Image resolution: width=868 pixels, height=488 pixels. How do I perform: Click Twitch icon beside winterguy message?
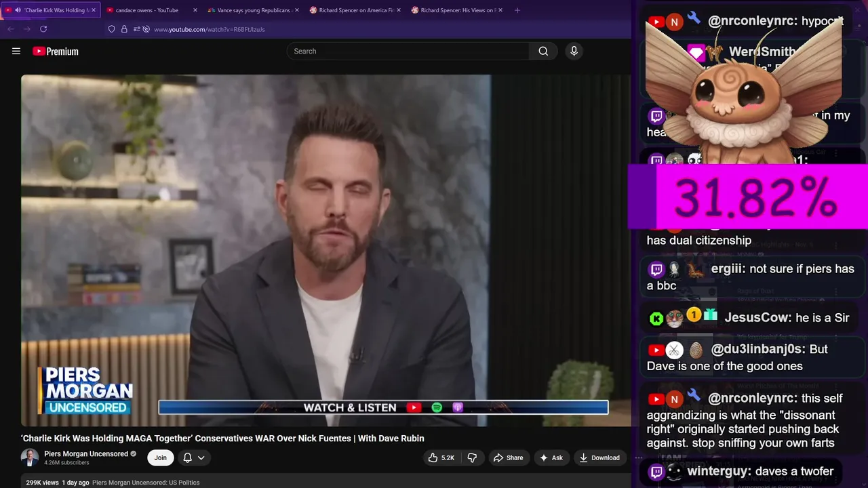[x=656, y=472]
